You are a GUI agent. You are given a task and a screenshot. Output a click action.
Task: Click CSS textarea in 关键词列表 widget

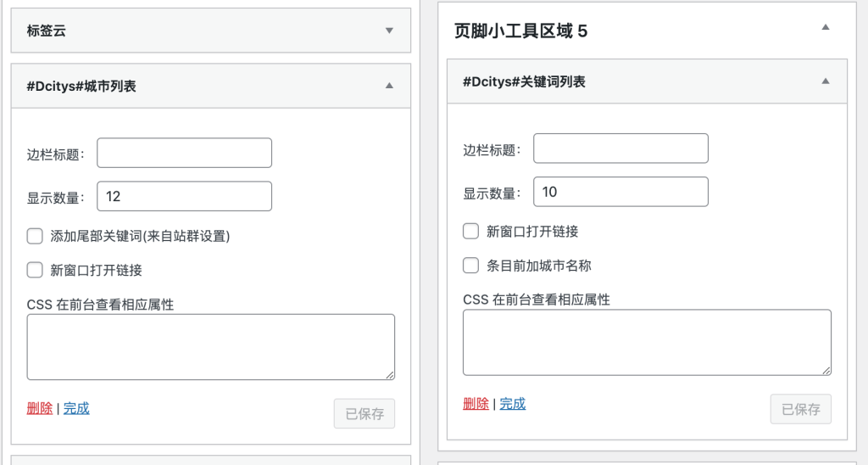[646, 342]
